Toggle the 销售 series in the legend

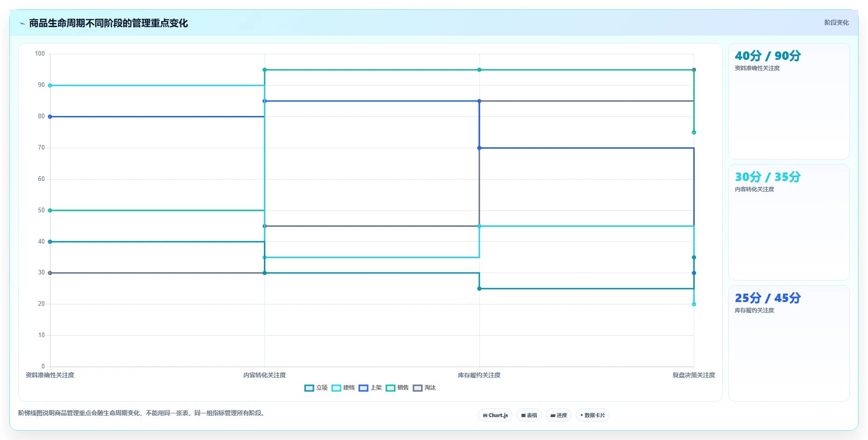click(397, 388)
